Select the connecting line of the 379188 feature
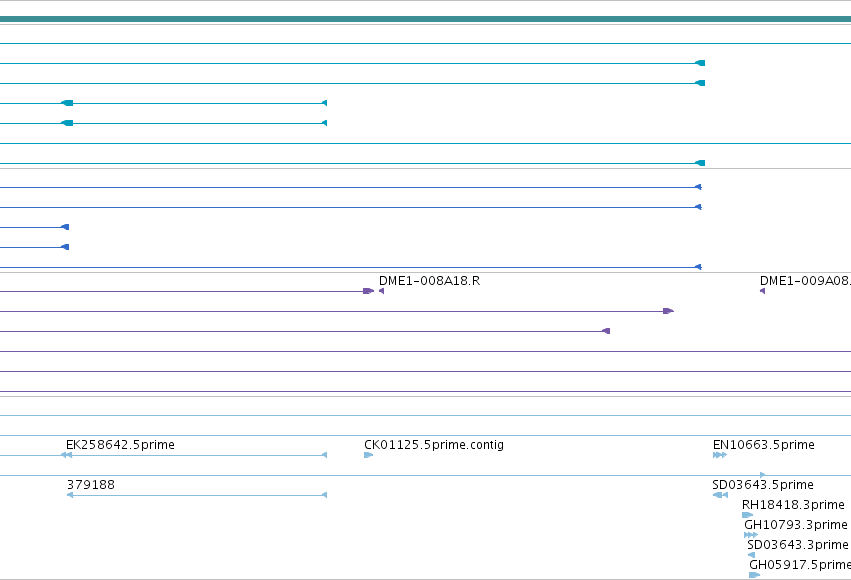Viewport: 851px width, 580px height. [198, 495]
